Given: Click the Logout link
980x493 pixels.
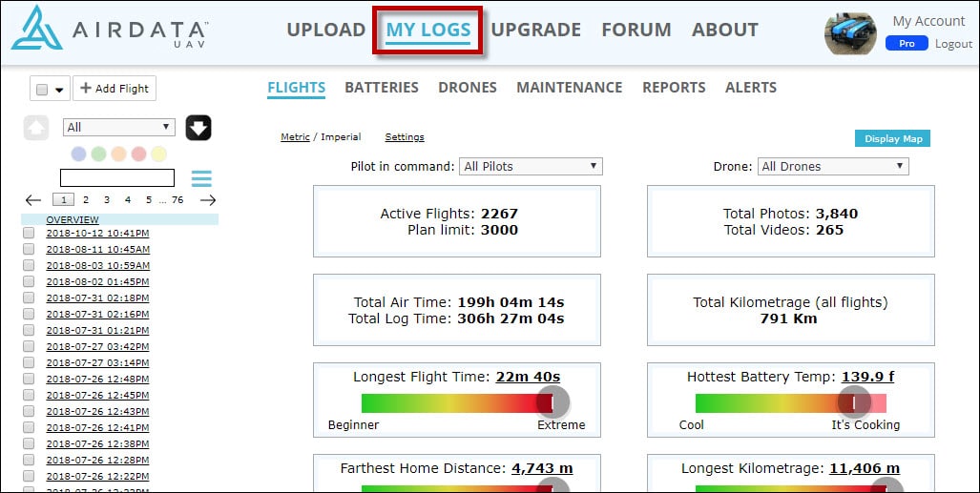Looking at the screenshot, I should pyautogui.click(x=953, y=44).
